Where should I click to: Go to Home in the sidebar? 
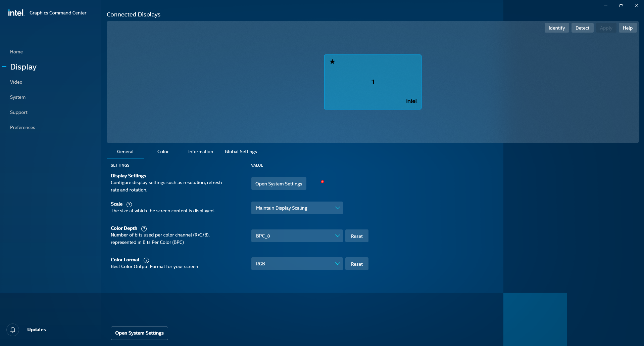tap(16, 52)
